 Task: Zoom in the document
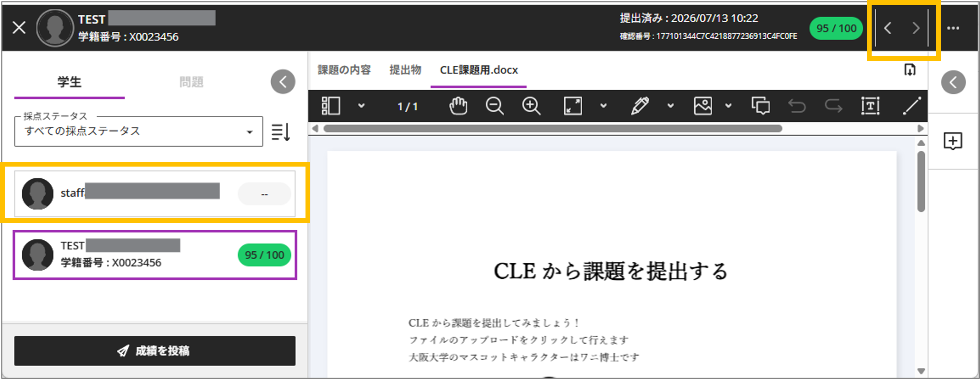(531, 106)
